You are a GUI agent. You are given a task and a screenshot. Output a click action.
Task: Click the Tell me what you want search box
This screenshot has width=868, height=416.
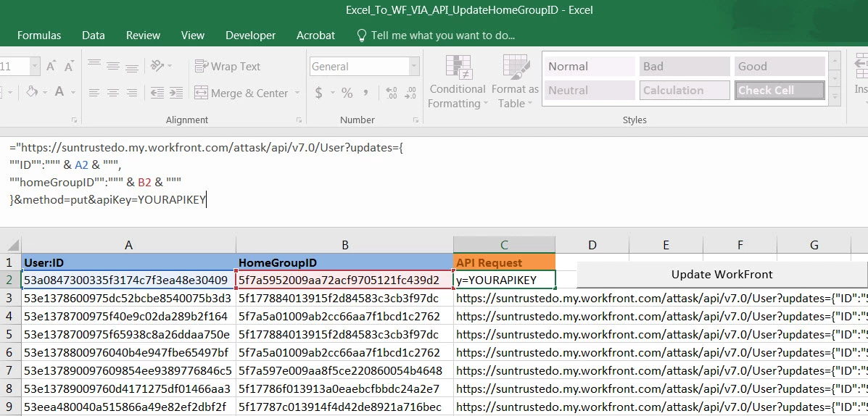pos(443,36)
